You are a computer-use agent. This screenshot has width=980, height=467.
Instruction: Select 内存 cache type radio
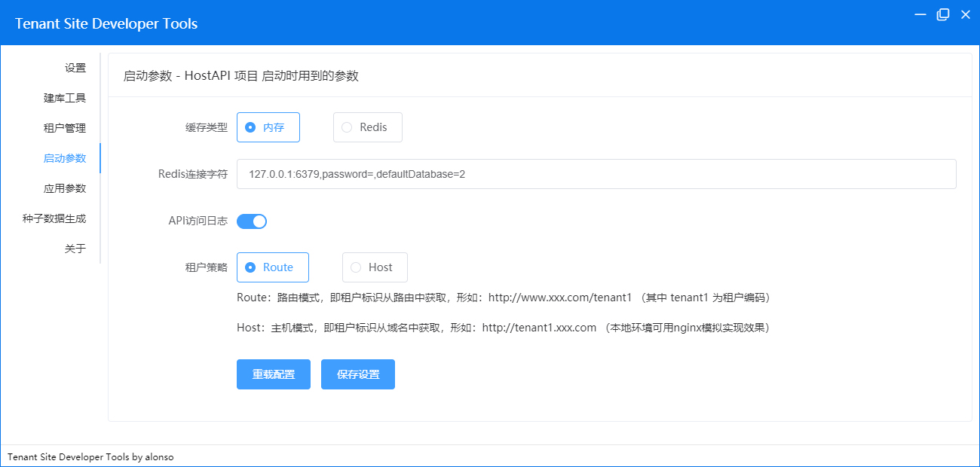(x=268, y=127)
